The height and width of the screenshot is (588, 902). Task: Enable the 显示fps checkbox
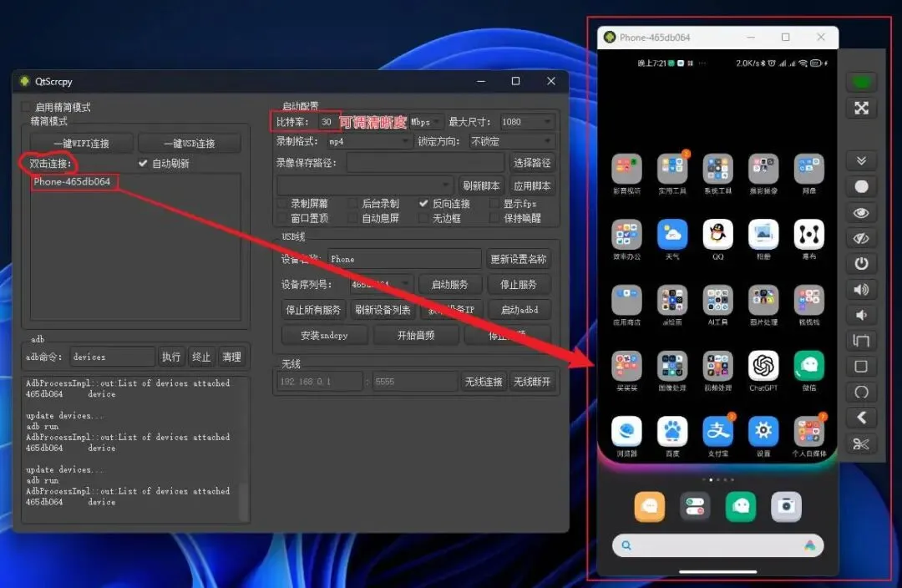(494, 204)
